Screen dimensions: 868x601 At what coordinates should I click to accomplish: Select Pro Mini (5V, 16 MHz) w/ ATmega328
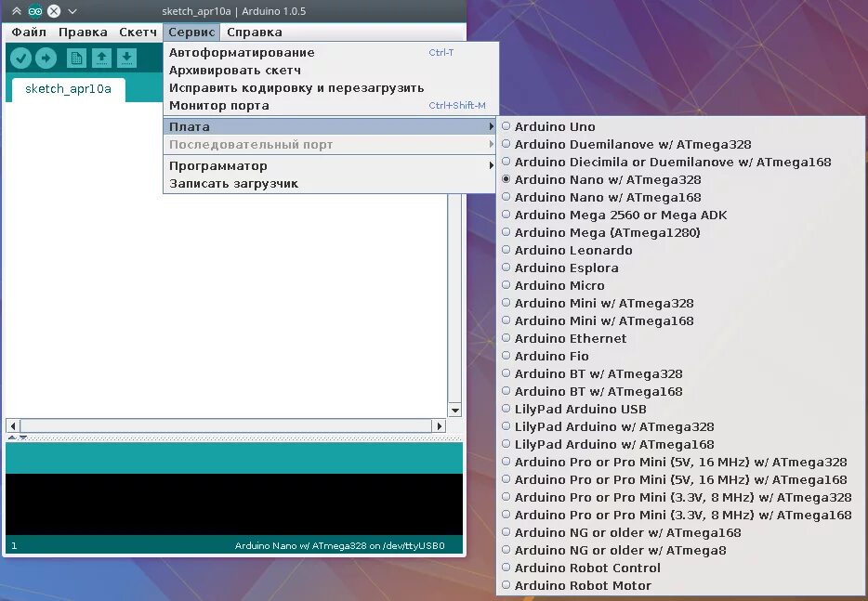(x=680, y=462)
